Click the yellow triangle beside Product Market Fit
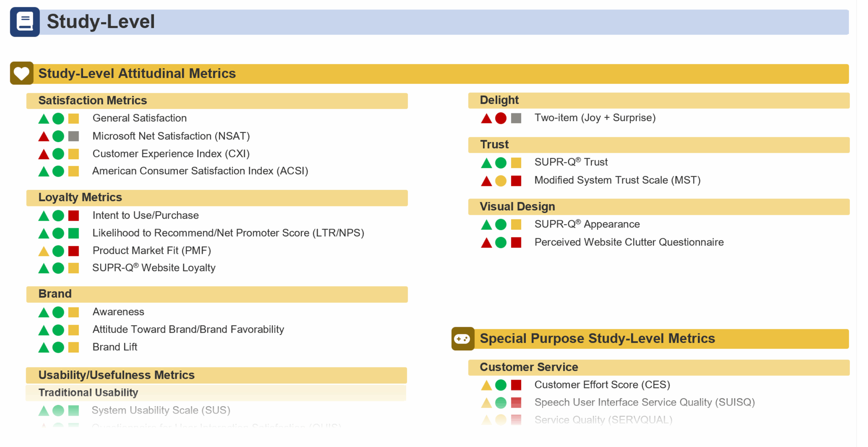 (44, 251)
